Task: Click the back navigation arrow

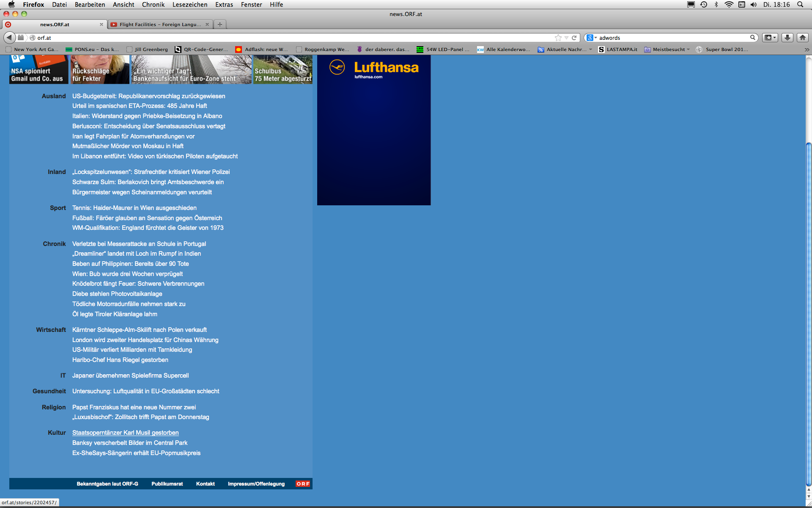Action: tap(9, 38)
